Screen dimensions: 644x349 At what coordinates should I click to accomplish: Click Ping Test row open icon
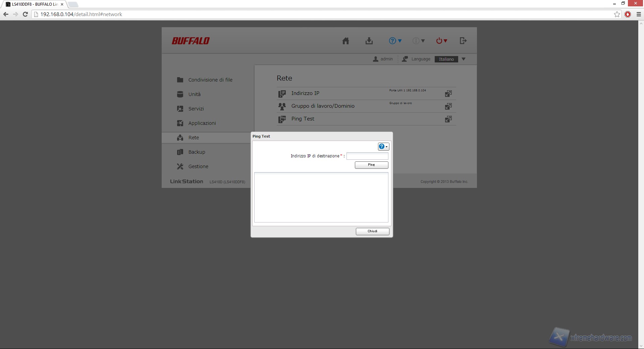click(x=448, y=119)
